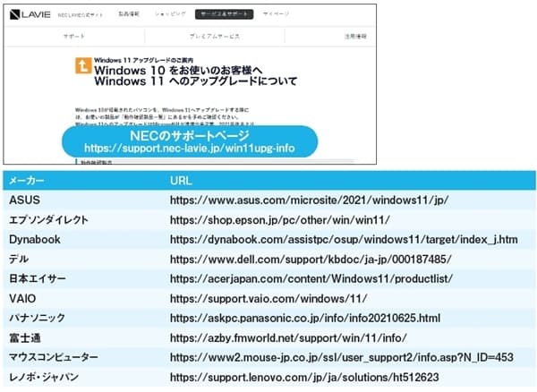Viewport: 537px width, 392px height.
Task: Click the orange upgrade icon beside the heading
Action: point(81,70)
